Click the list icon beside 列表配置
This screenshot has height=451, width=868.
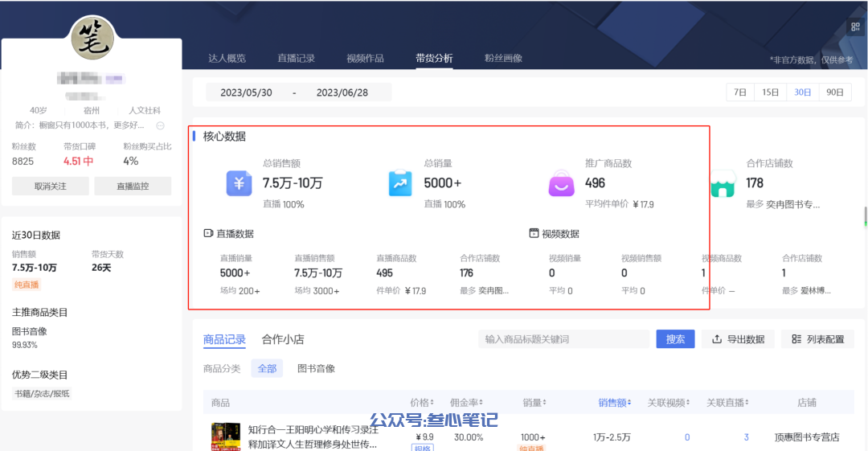pyautogui.click(x=796, y=339)
